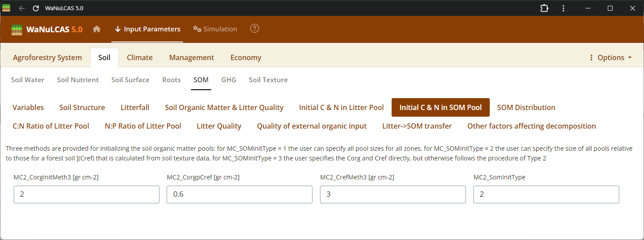Screen dimensions: 644x240
Task: Click the WaNuLCAS 5.0 logo
Action: [x=47, y=30]
